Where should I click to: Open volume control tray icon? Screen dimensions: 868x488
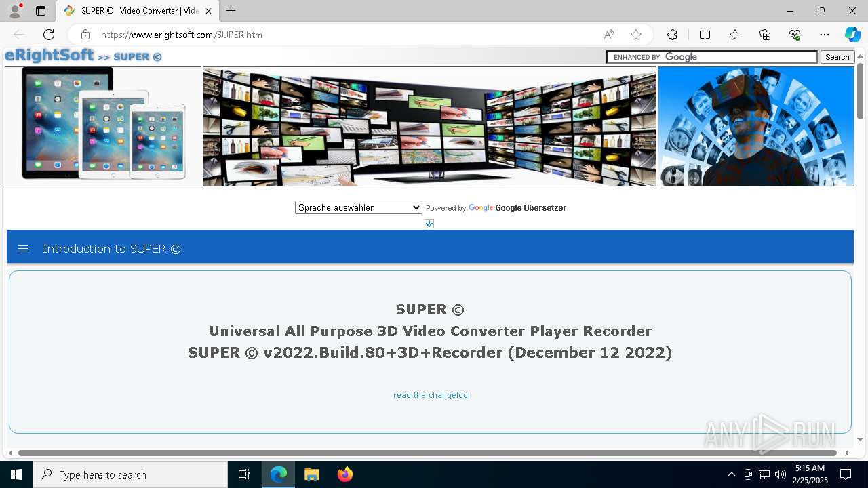781,474
